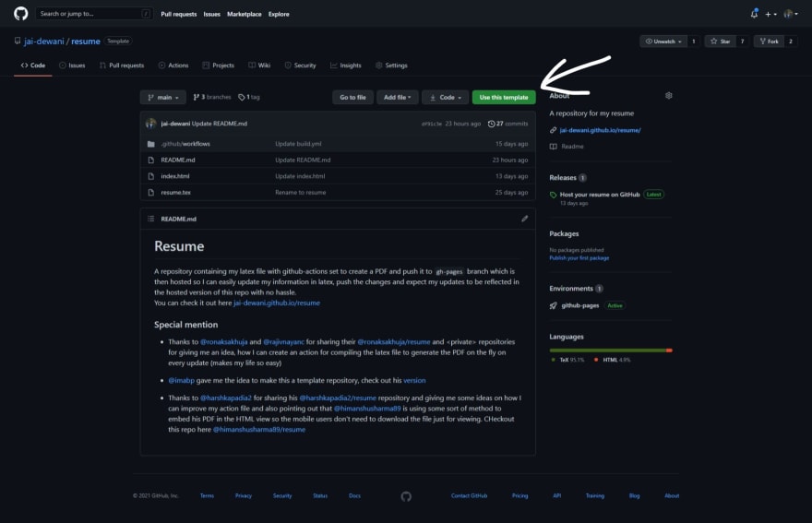Click the forks count 2
The image size is (812, 523).
tap(791, 42)
